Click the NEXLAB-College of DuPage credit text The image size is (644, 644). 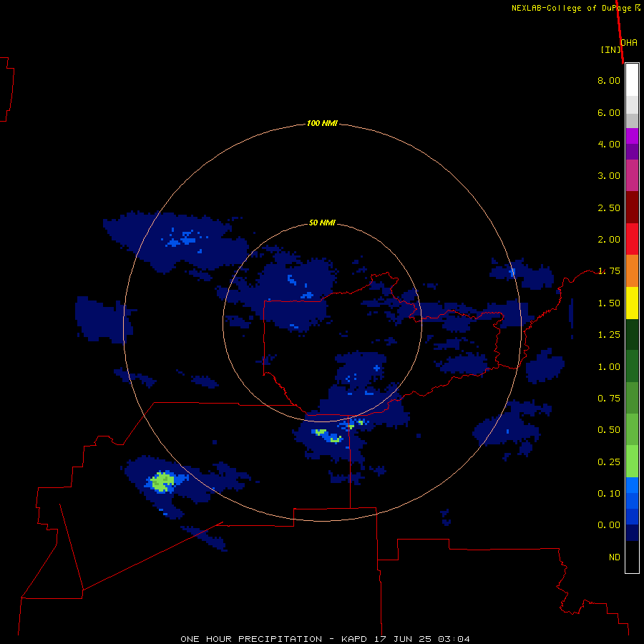(572, 8)
